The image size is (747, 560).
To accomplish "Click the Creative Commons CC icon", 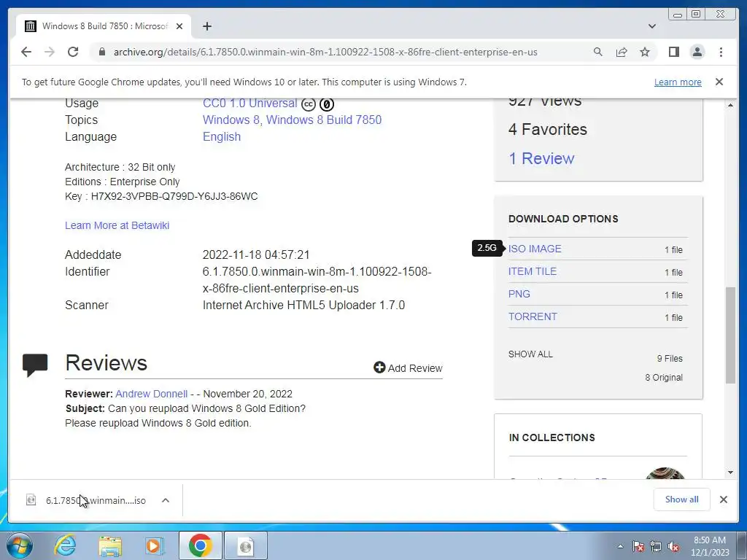I will (309, 104).
